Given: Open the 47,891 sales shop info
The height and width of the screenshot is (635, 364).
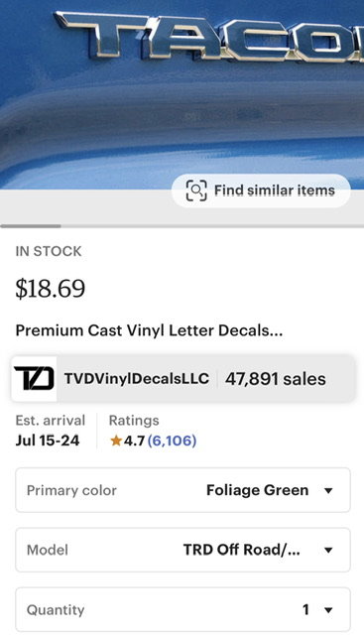Looking at the screenshot, I should [x=276, y=379].
